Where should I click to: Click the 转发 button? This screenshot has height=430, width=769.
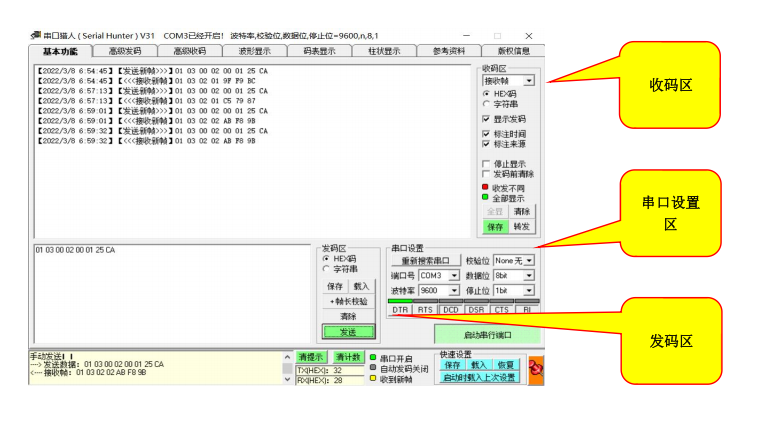pos(521,227)
